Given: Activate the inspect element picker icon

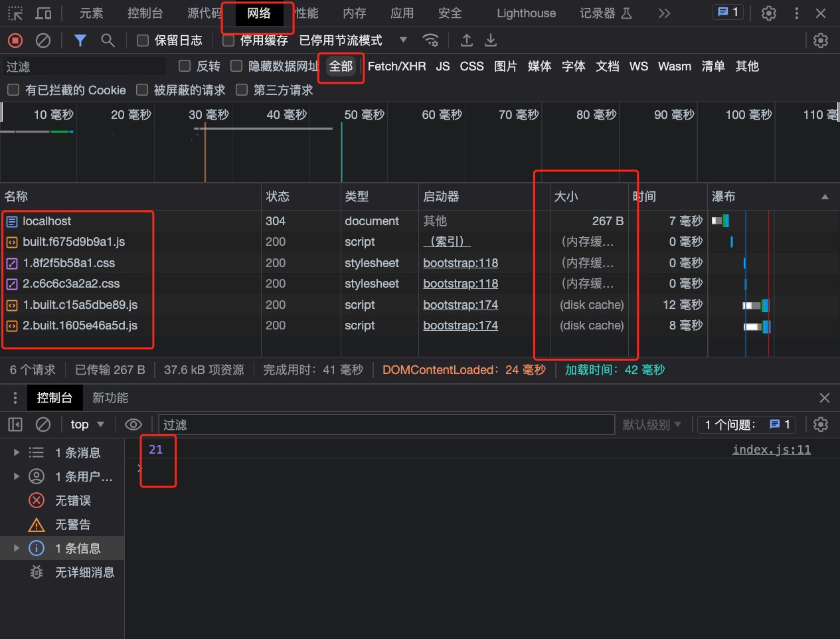Looking at the screenshot, I should click(15, 13).
